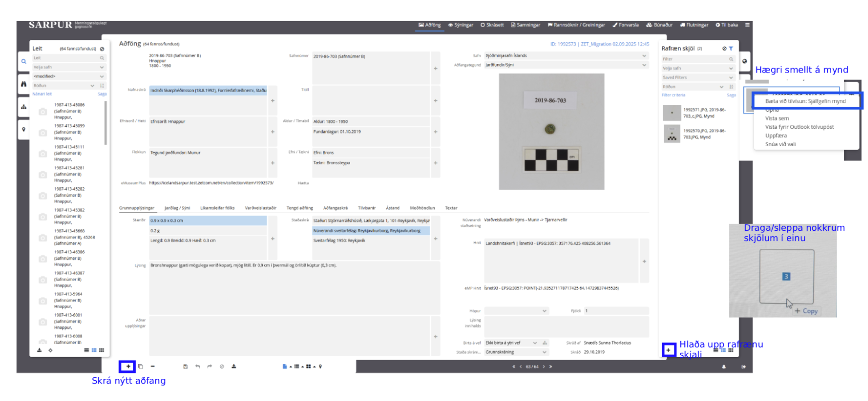Open the <modified> dropdown in the Leit panel
The height and width of the screenshot is (401, 868).
coord(69,77)
